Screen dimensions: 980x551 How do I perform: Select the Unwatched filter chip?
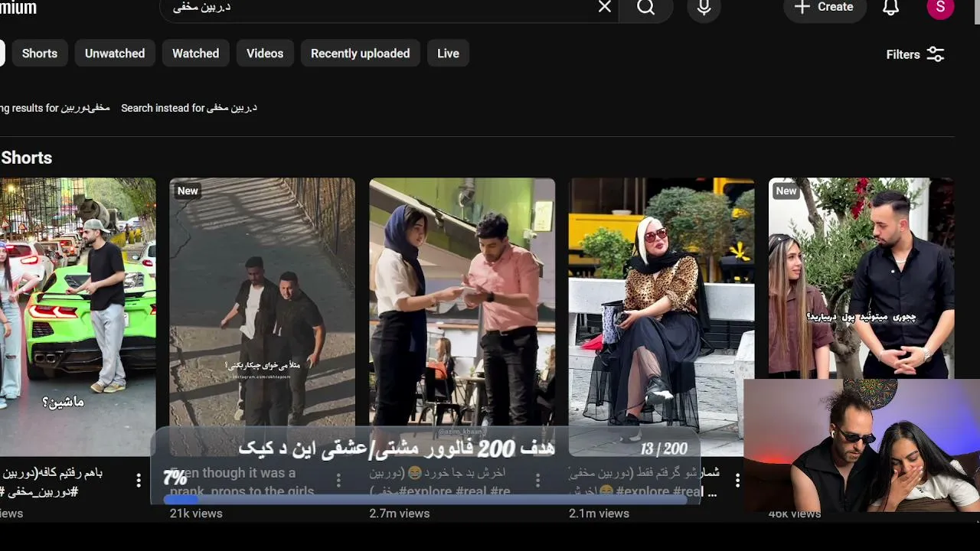pos(115,54)
